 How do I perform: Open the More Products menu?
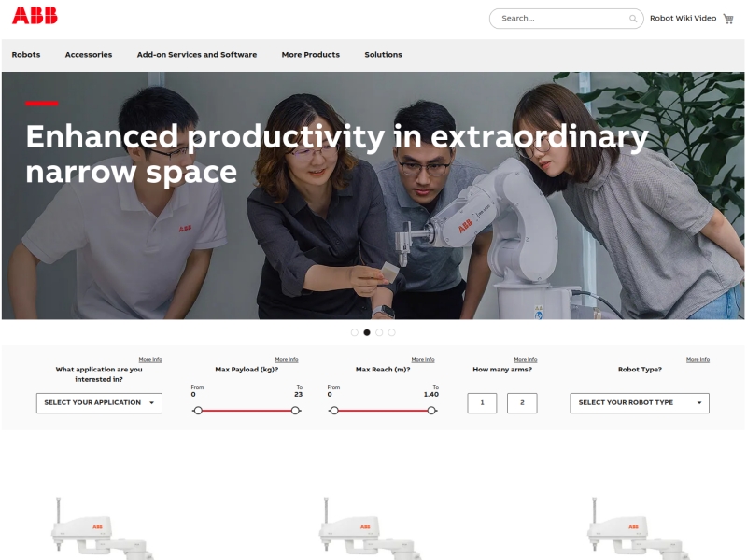pyautogui.click(x=311, y=55)
